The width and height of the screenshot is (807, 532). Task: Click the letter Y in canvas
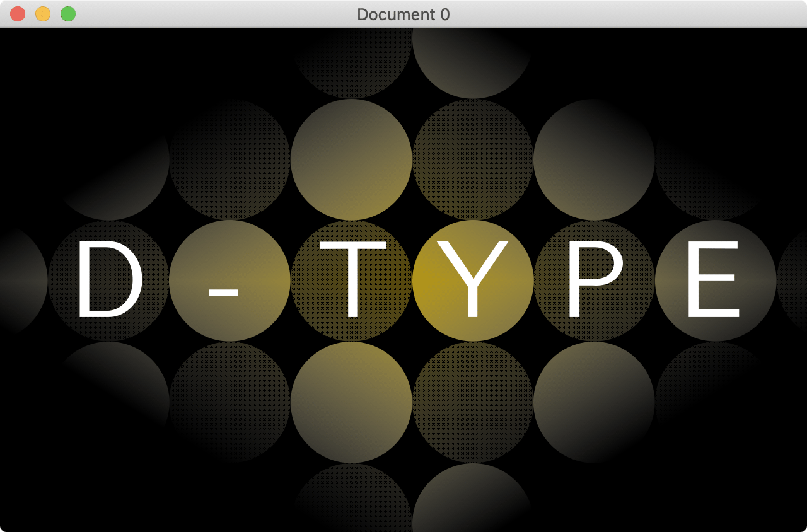click(473, 277)
